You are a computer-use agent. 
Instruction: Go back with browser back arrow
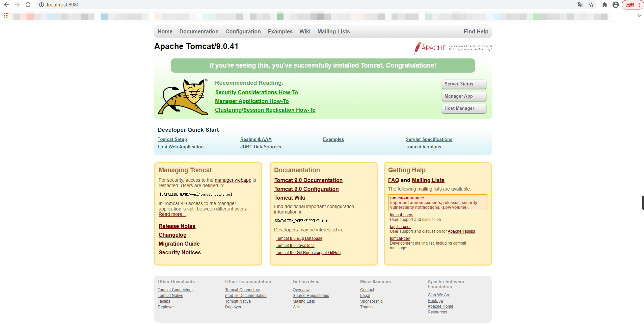[x=6, y=5]
